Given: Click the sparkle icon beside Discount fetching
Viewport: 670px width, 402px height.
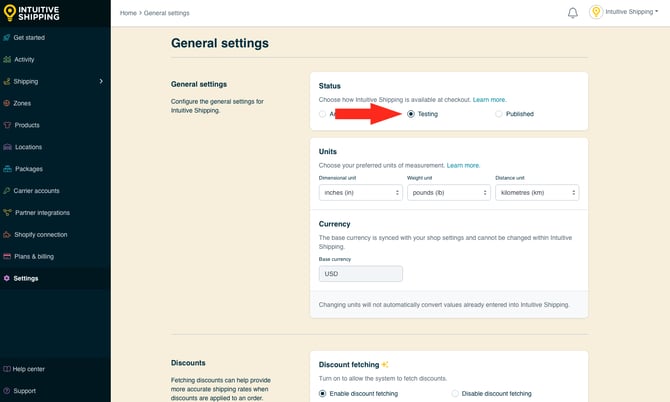Looking at the screenshot, I should coord(385,364).
